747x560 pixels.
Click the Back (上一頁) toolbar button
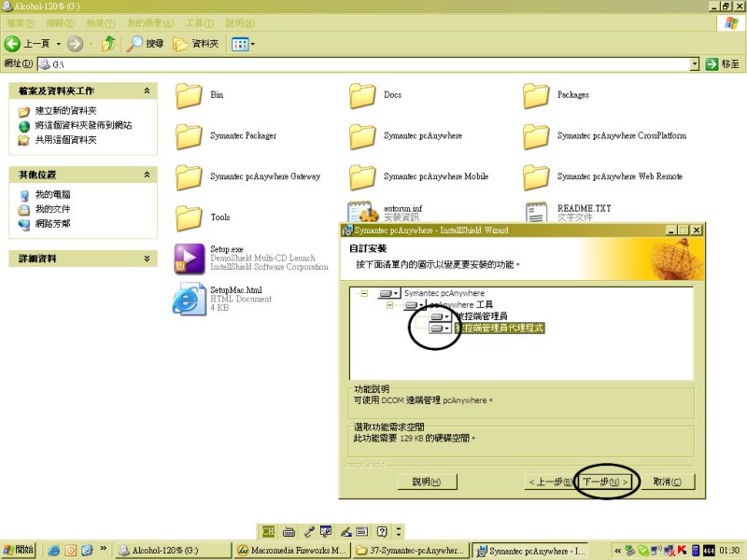pyautogui.click(x=27, y=44)
